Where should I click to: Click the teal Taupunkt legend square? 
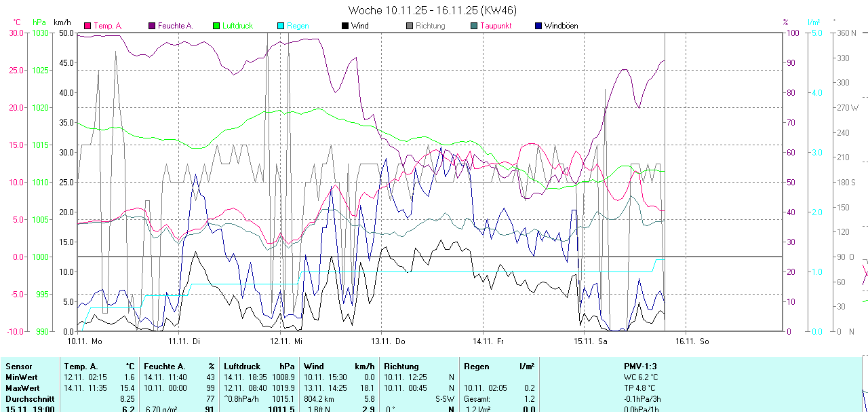[x=474, y=26]
